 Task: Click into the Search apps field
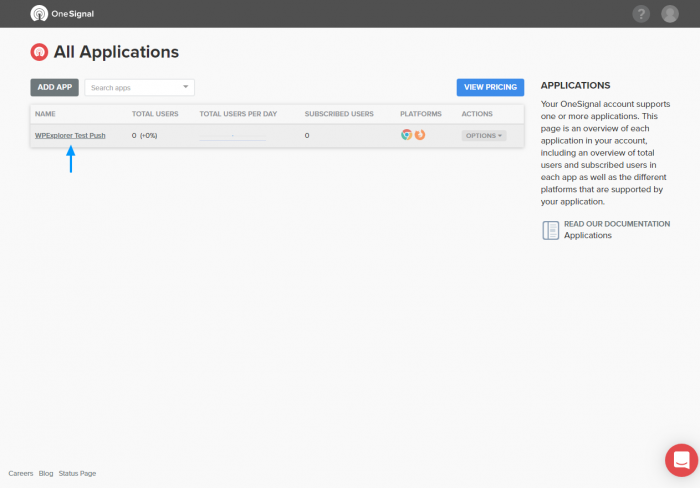130,88
